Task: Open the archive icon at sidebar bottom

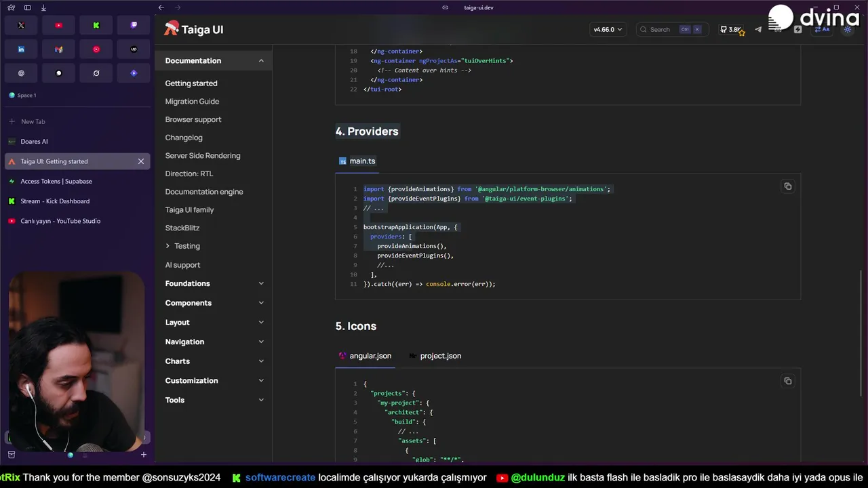Action: [x=12, y=455]
